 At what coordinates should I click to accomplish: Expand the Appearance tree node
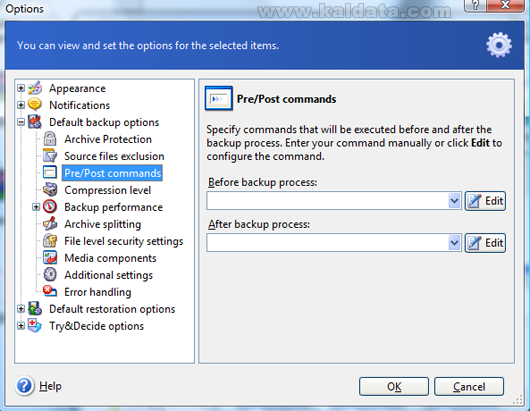coord(21,88)
